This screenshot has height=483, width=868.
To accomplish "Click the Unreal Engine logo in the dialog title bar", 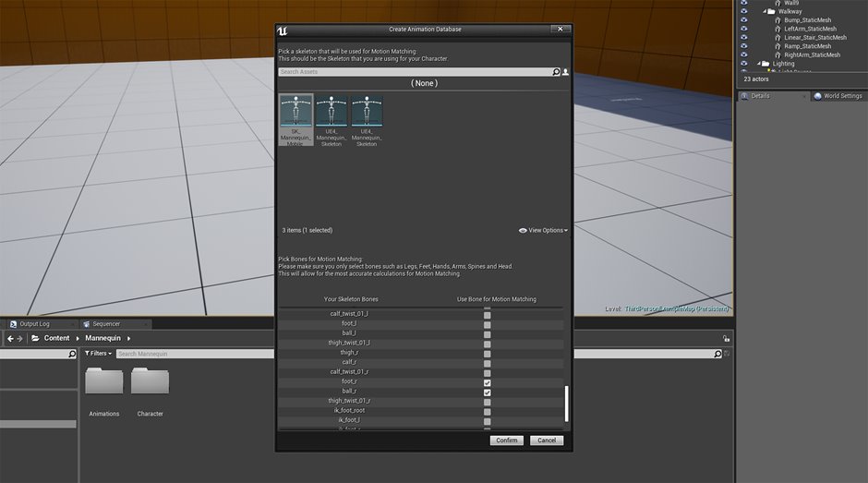I will [284, 30].
